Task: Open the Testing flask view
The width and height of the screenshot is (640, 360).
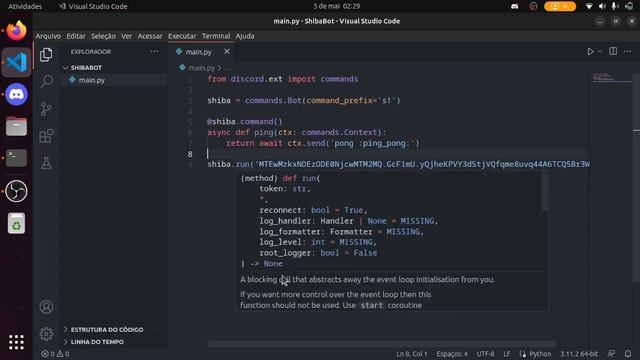Action: tap(46, 163)
